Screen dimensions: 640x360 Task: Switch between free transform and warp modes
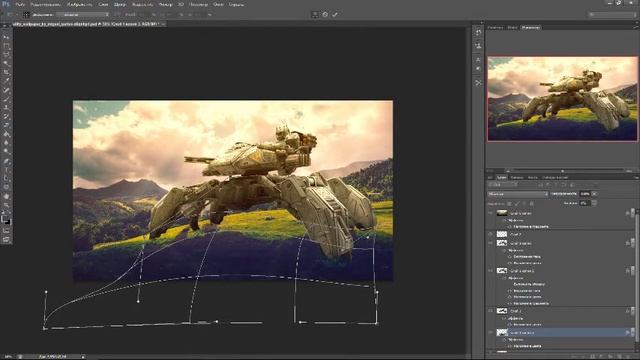(x=315, y=14)
